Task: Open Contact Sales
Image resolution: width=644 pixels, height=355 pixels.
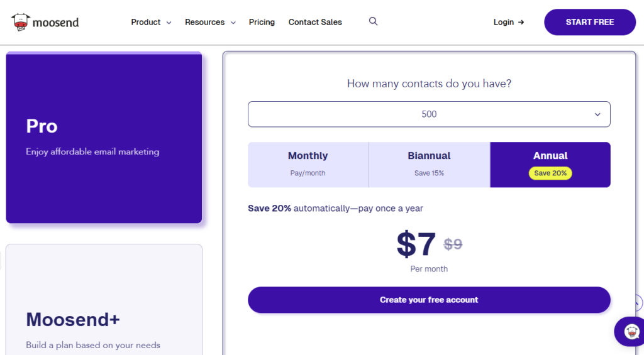Action: point(315,22)
